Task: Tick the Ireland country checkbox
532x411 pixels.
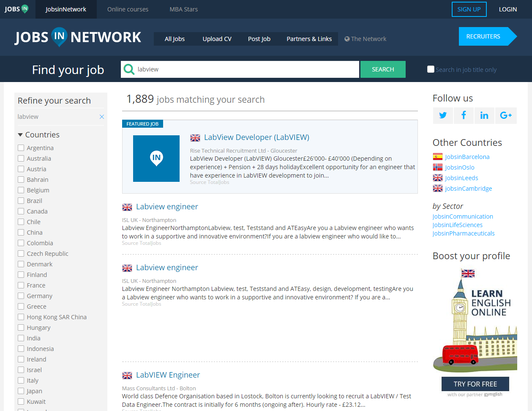Action: [x=21, y=359]
